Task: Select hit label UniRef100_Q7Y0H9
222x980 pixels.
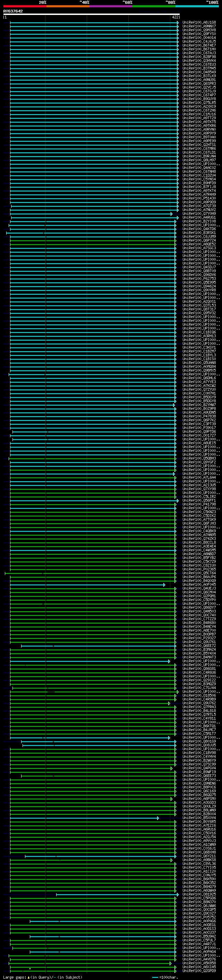Action: [199, 214]
